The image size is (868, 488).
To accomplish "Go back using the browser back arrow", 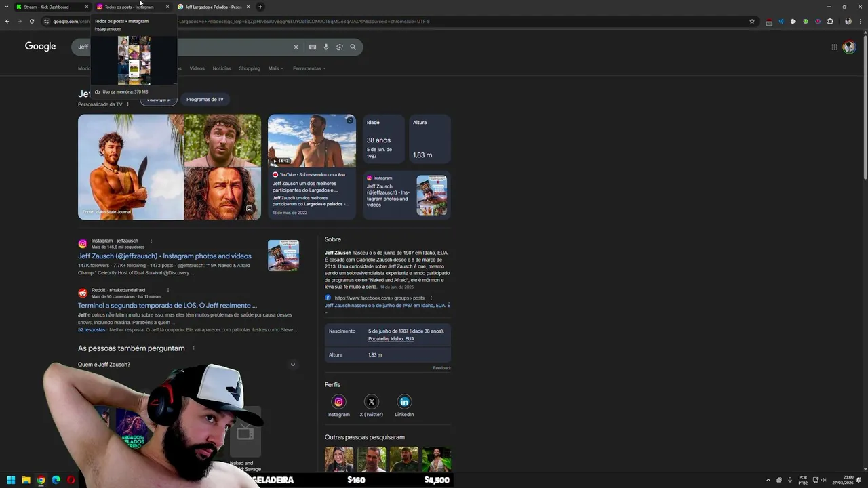I will pos(7,21).
